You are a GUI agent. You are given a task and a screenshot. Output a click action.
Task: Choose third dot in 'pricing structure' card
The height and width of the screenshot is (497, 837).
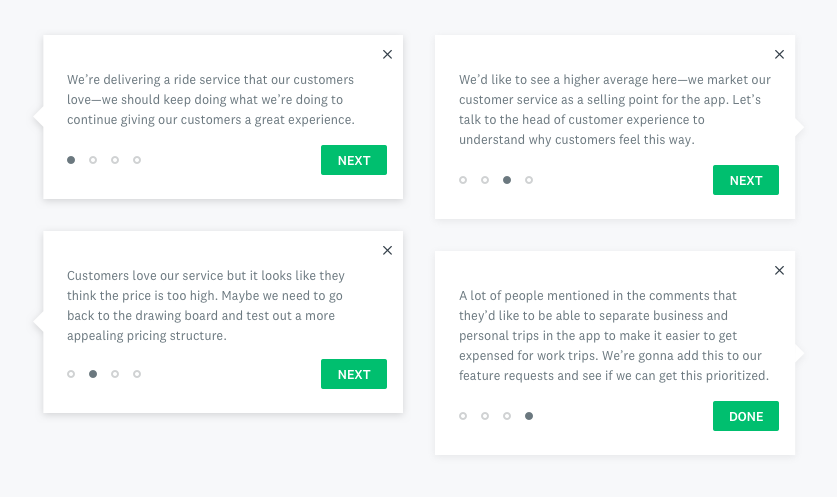click(115, 374)
